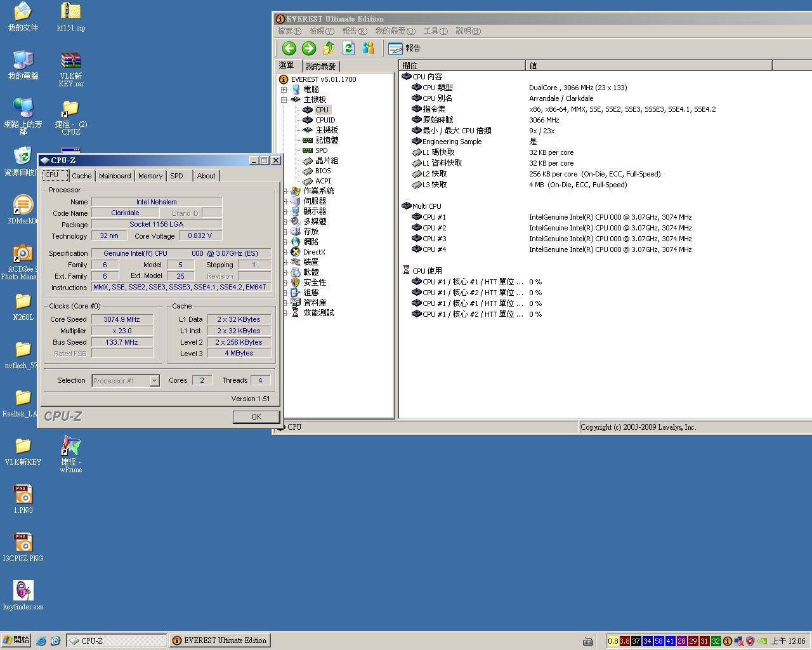This screenshot has width=812, height=650.
Task: Click the Internet Explorer quick launch icon
Action: pyautogui.click(x=41, y=641)
